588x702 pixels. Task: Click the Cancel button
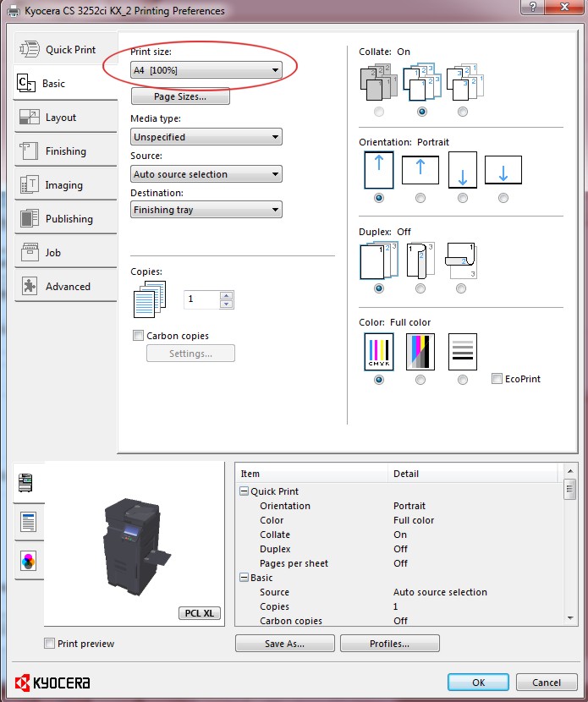tap(547, 683)
